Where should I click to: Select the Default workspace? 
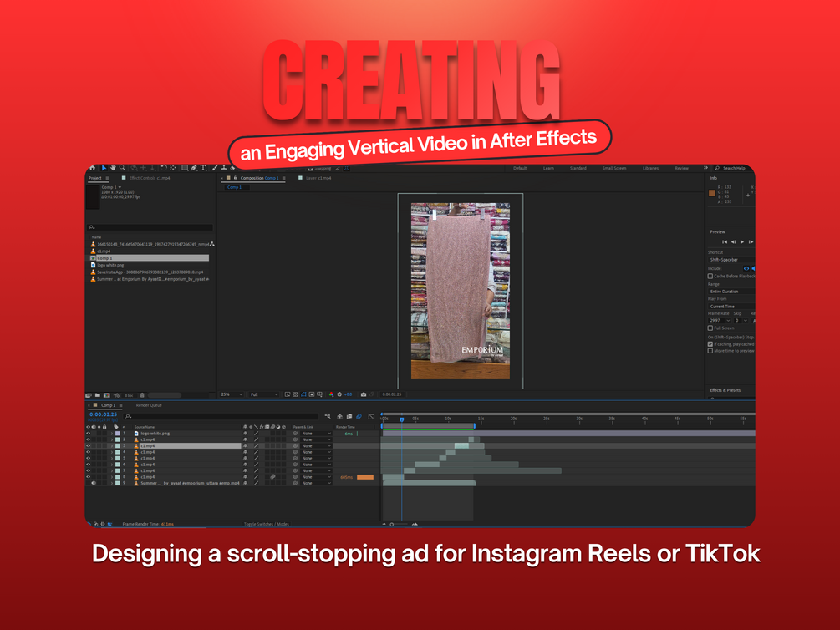520,168
